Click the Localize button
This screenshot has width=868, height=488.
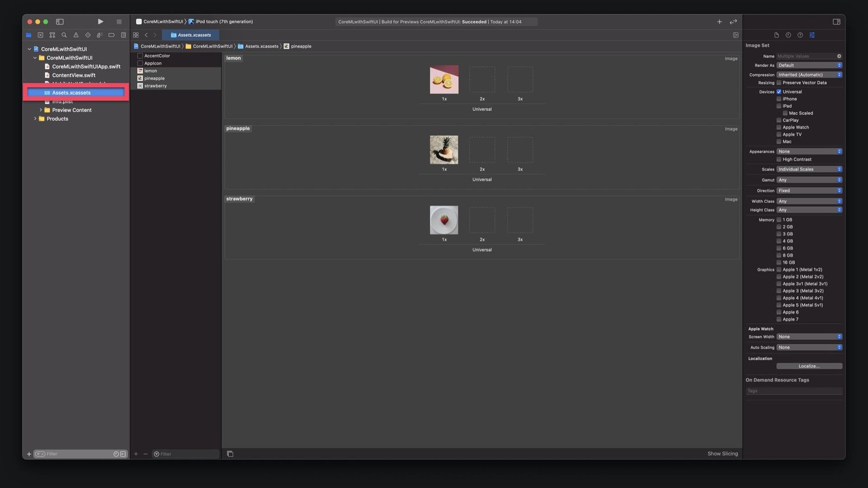click(809, 366)
